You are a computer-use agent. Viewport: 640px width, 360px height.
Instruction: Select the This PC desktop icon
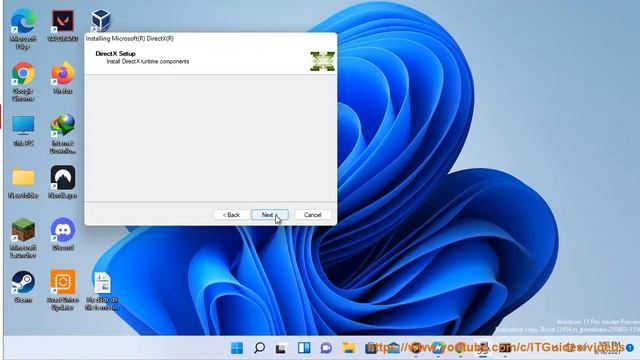(23, 131)
